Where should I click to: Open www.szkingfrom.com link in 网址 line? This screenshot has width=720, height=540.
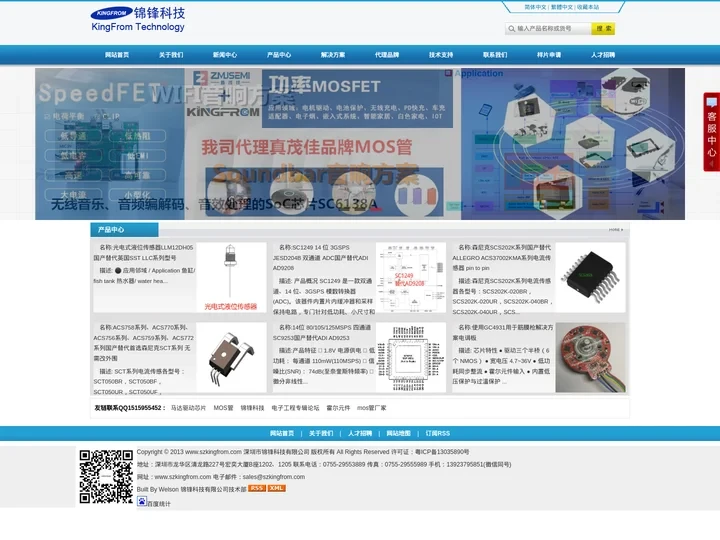182,477
